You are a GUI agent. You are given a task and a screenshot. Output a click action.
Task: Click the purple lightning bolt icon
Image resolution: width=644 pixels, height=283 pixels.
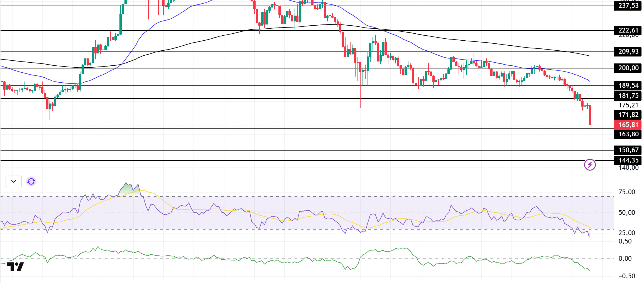click(590, 165)
